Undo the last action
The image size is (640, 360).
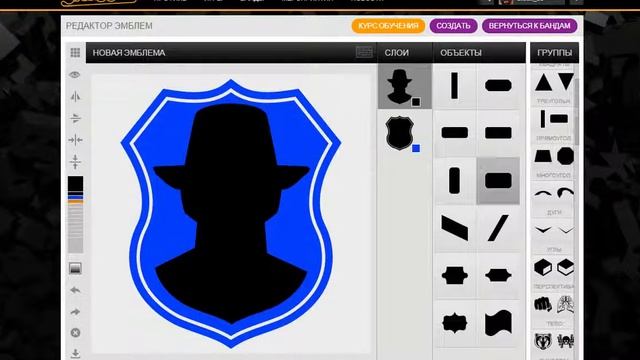(x=75, y=290)
